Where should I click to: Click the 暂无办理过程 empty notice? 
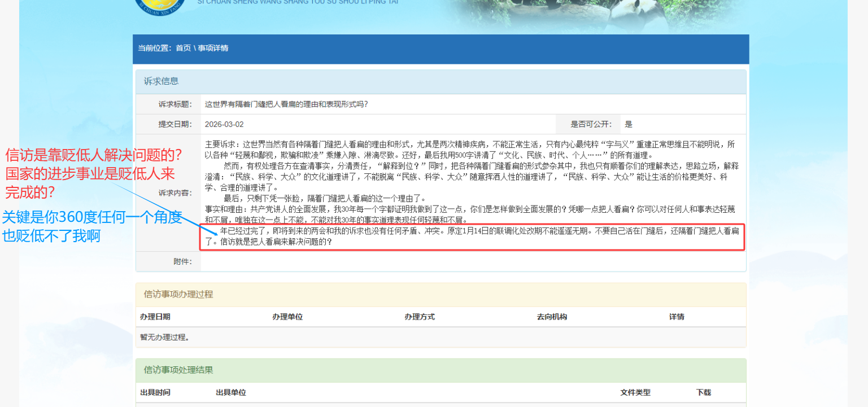(x=164, y=338)
